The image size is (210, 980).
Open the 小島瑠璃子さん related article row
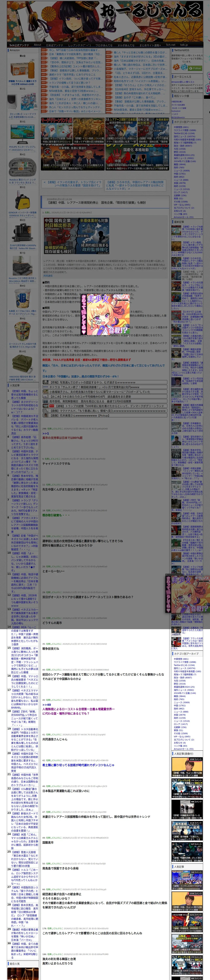click(x=105, y=392)
